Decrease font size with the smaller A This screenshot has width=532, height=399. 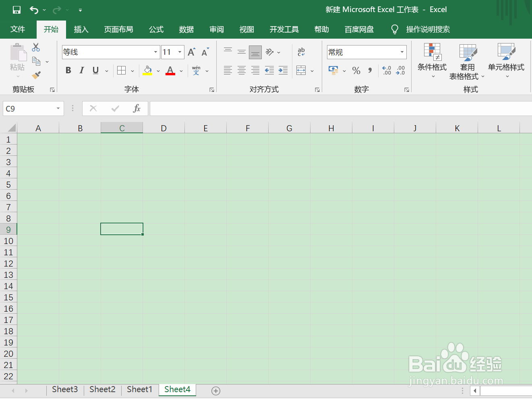(205, 52)
